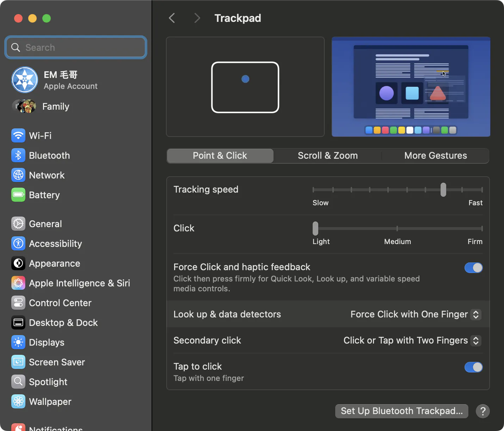Open the Screen Saver icon
The height and width of the screenshot is (431, 504).
[x=18, y=362]
